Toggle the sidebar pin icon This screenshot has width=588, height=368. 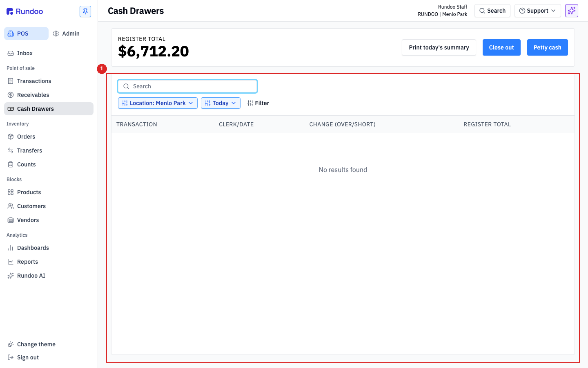[x=85, y=11]
